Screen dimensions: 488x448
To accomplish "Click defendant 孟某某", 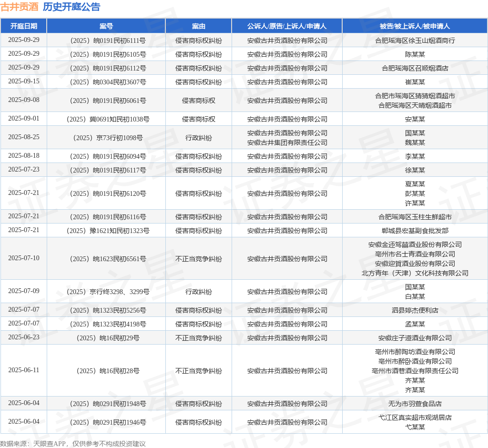I will (x=415, y=324).
